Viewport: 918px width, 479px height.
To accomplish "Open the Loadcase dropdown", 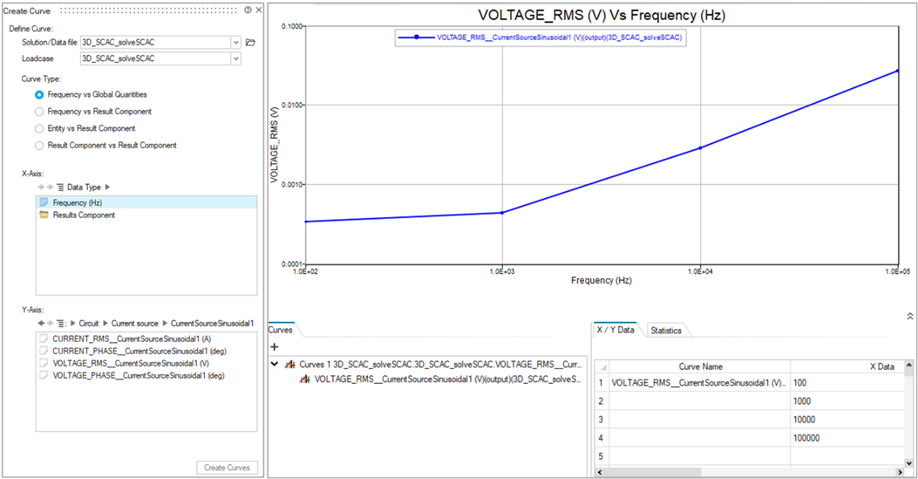I will (235, 59).
